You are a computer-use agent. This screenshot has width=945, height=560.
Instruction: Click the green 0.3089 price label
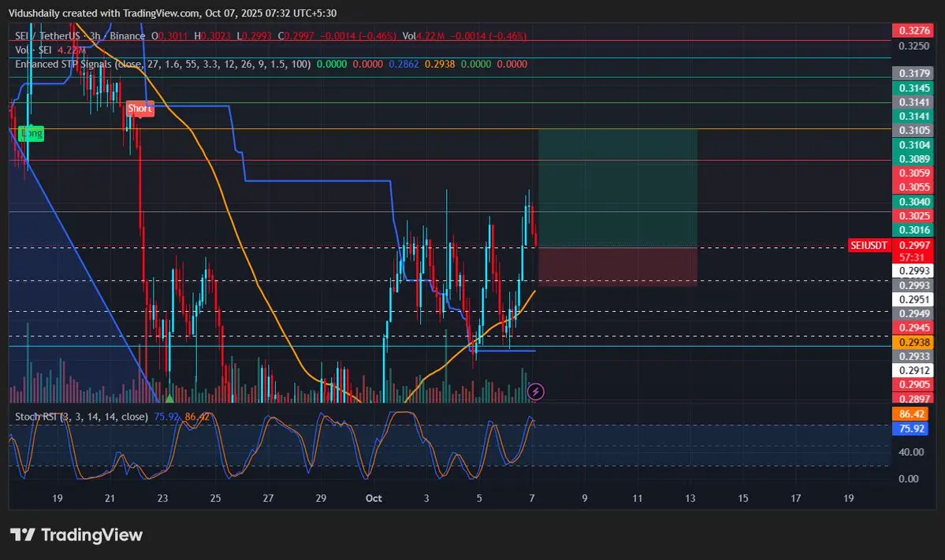[913, 159]
